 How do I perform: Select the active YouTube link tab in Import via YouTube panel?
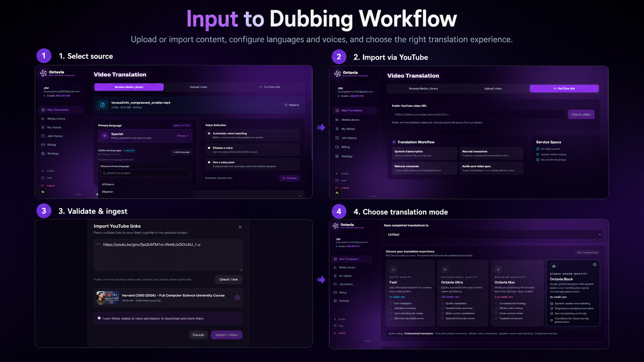[564, 89]
